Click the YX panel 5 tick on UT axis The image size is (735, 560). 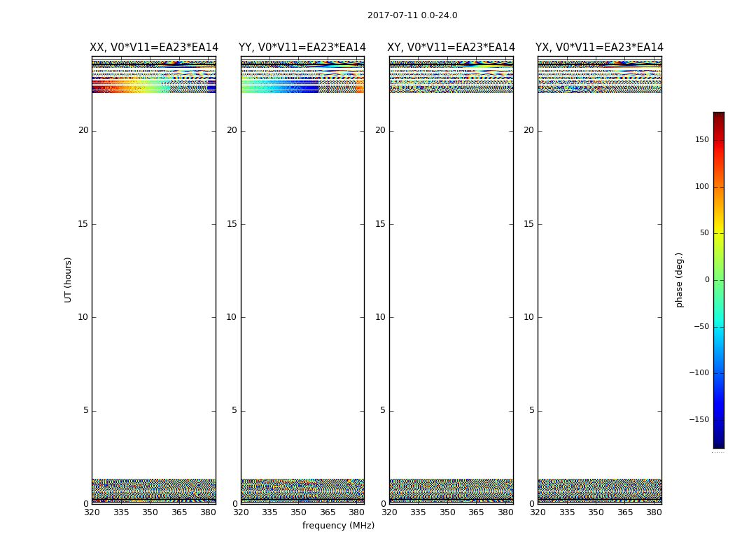point(531,410)
